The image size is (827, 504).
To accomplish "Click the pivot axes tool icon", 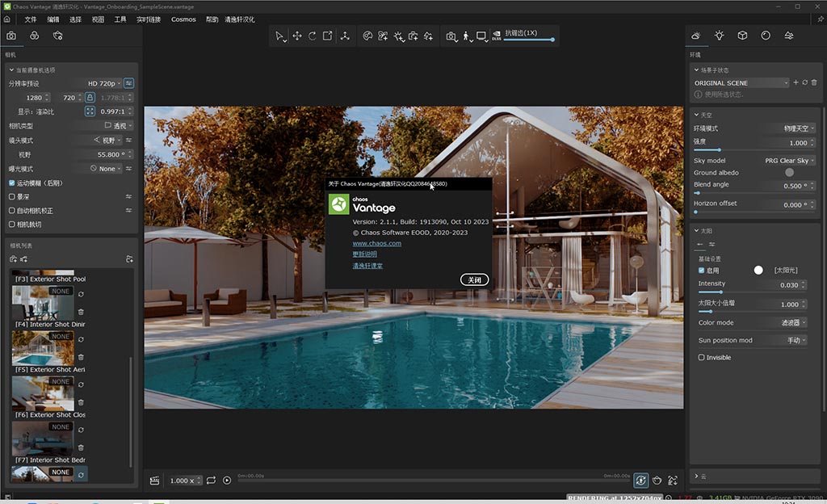I will pos(345,36).
